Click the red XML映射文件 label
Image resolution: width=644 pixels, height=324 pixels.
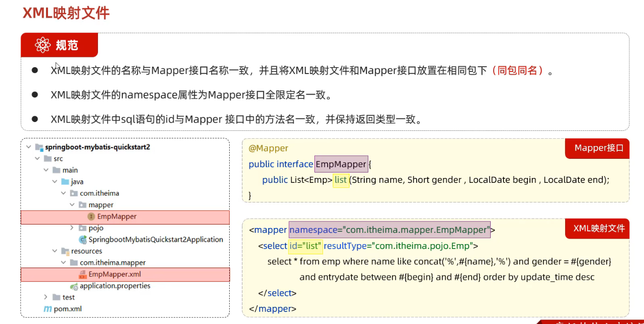[x=599, y=228]
